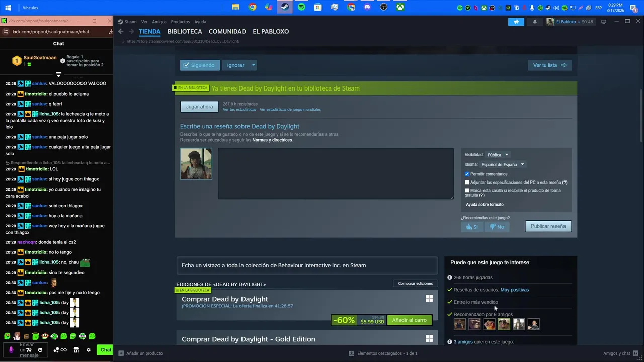644x362 pixels.
Task: Open Visibilidad Pública dropdown
Action: click(498, 155)
